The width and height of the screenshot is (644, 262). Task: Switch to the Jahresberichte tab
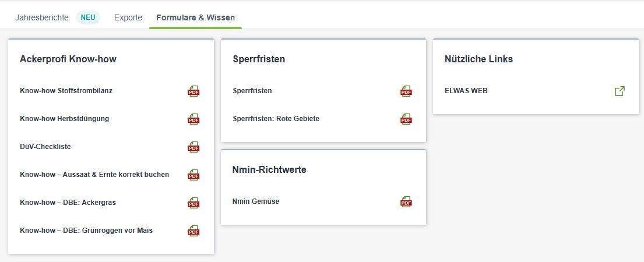[x=42, y=17]
